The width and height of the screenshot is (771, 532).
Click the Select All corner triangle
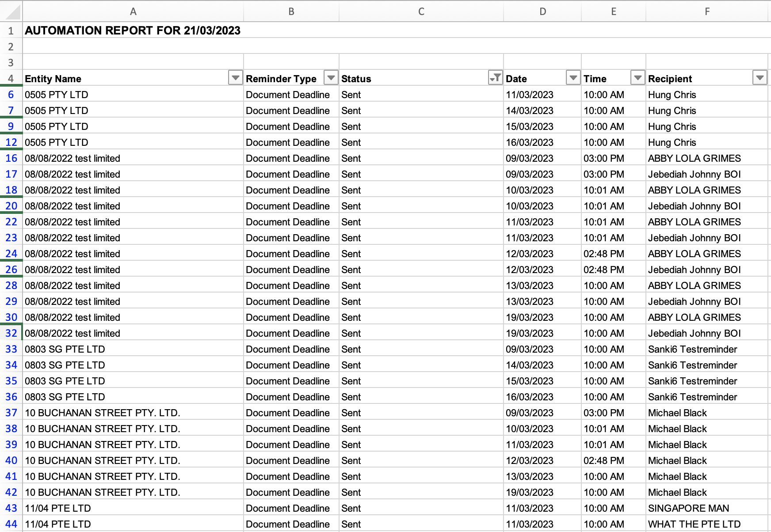[x=12, y=12]
